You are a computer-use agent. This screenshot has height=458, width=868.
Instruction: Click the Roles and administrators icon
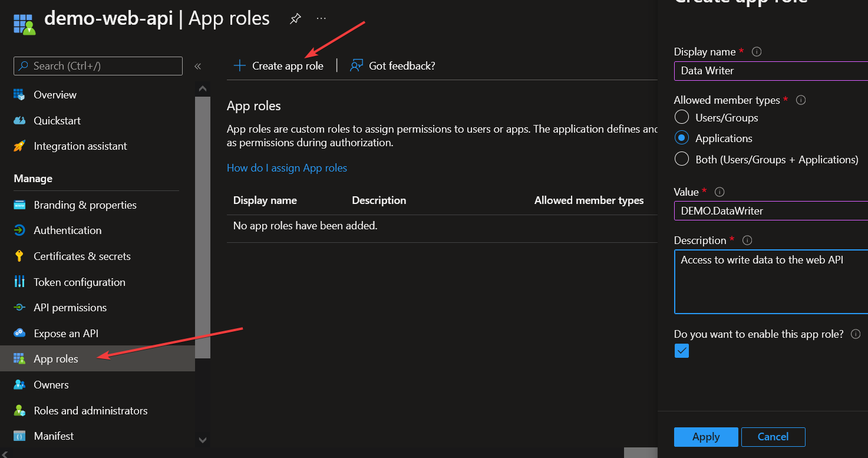[x=19, y=411]
